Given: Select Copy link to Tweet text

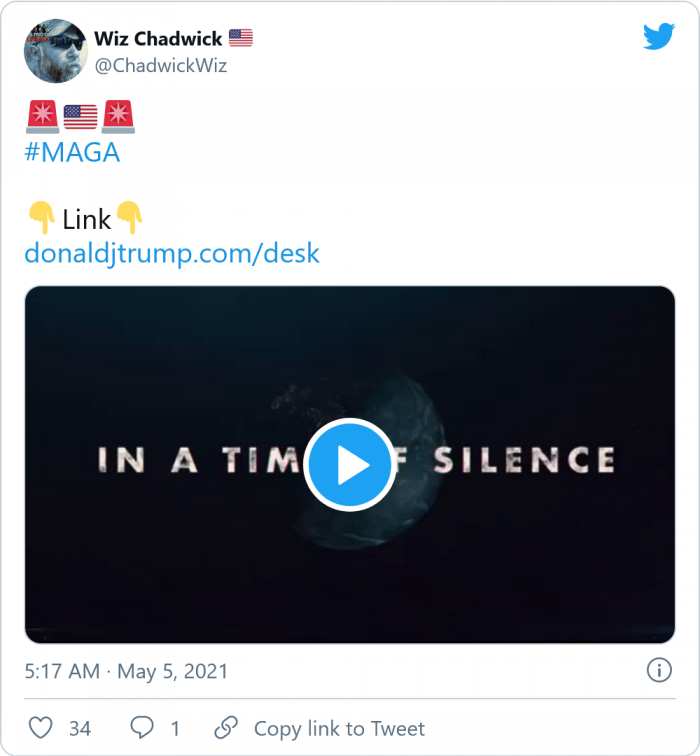Looking at the screenshot, I should [339, 728].
